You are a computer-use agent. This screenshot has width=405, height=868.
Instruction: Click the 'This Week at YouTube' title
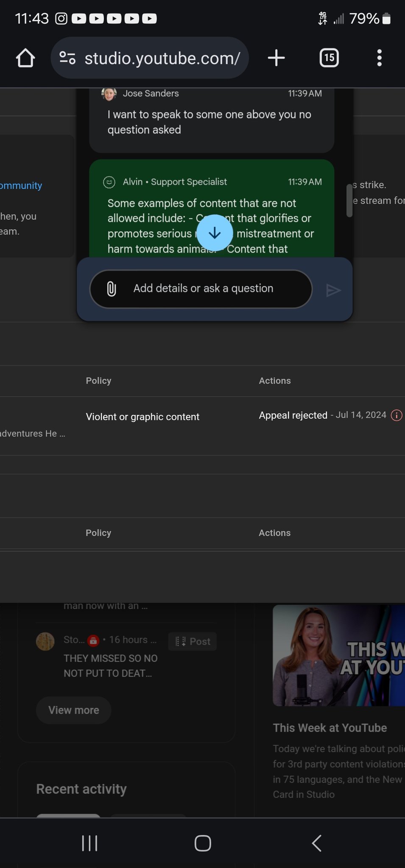[x=330, y=728]
